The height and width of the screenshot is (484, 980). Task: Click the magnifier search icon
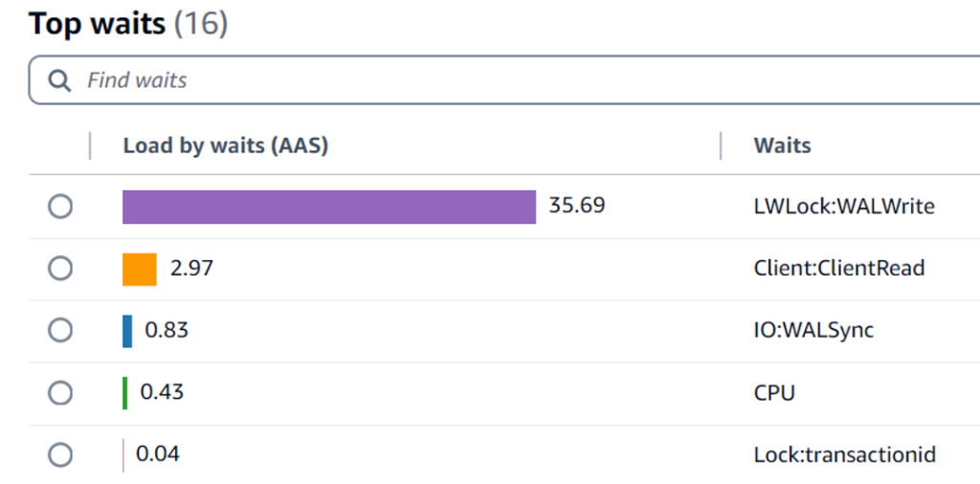coord(60,80)
